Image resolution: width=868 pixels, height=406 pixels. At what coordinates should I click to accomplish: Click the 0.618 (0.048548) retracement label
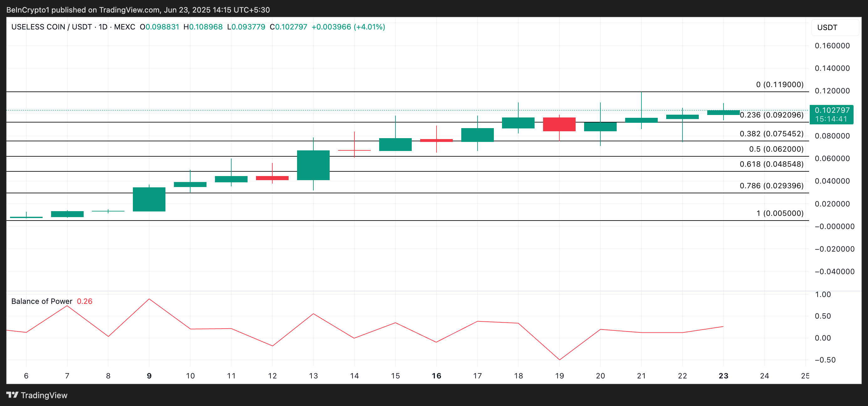coord(771,164)
